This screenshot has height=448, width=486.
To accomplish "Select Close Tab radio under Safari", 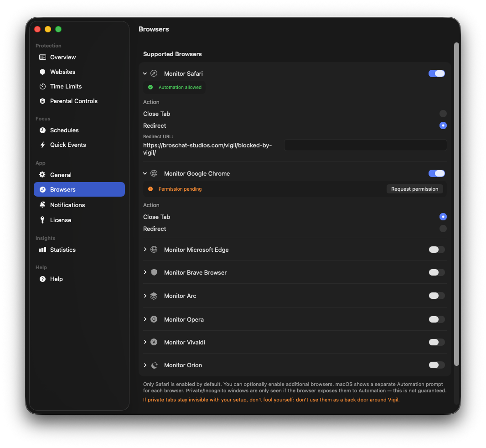I will [443, 114].
